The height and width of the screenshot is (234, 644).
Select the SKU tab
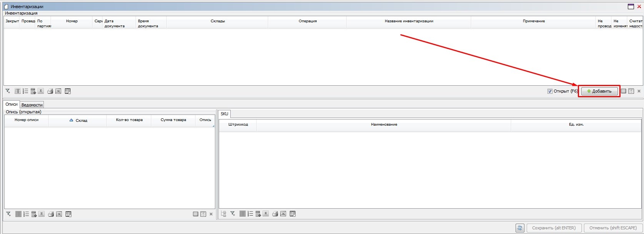point(225,114)
